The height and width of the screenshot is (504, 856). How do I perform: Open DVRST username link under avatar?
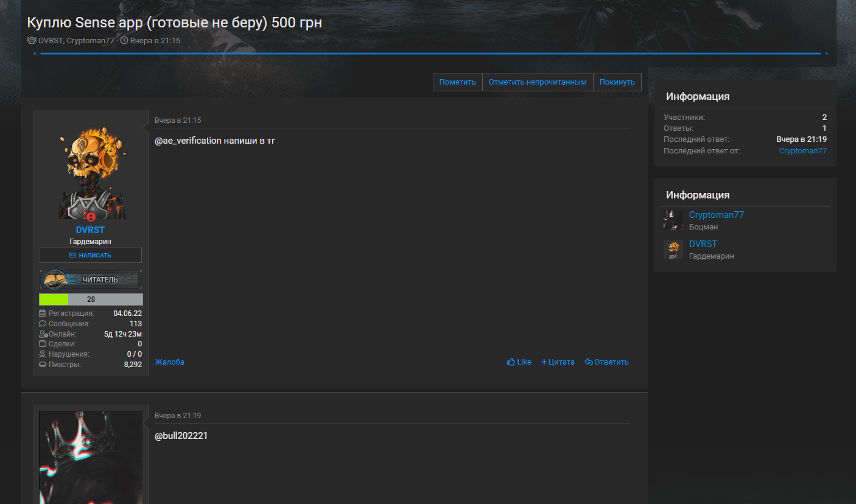[x=90, y=230]
